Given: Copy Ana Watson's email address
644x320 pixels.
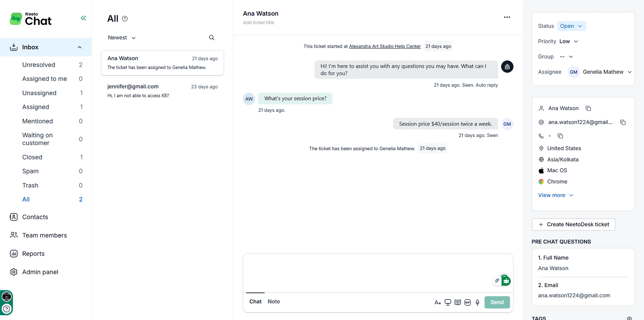Looking at the screenshot, I should tap(623, 122).
